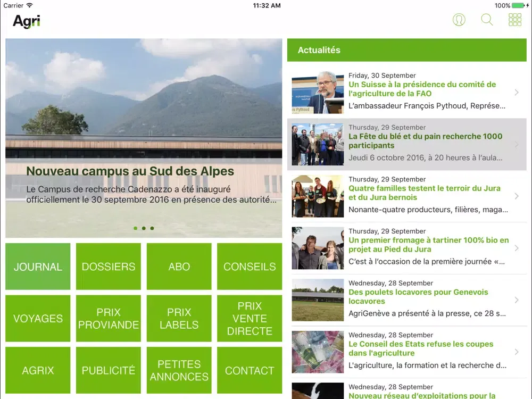The width and height of the screenshot is (532, 399).
Task: Tap date 'Friday, 30 September'
Action: click(382, 76)
